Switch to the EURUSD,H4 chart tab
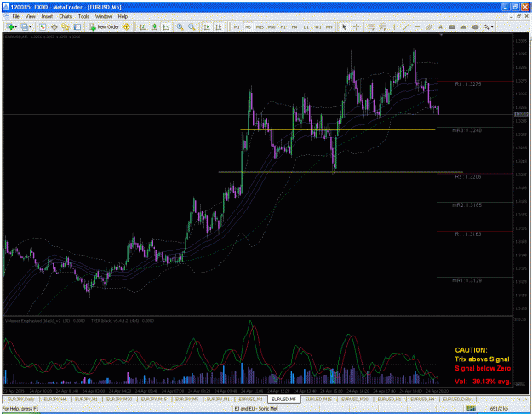Screen dimensions: 532x414 click(422, 399)
